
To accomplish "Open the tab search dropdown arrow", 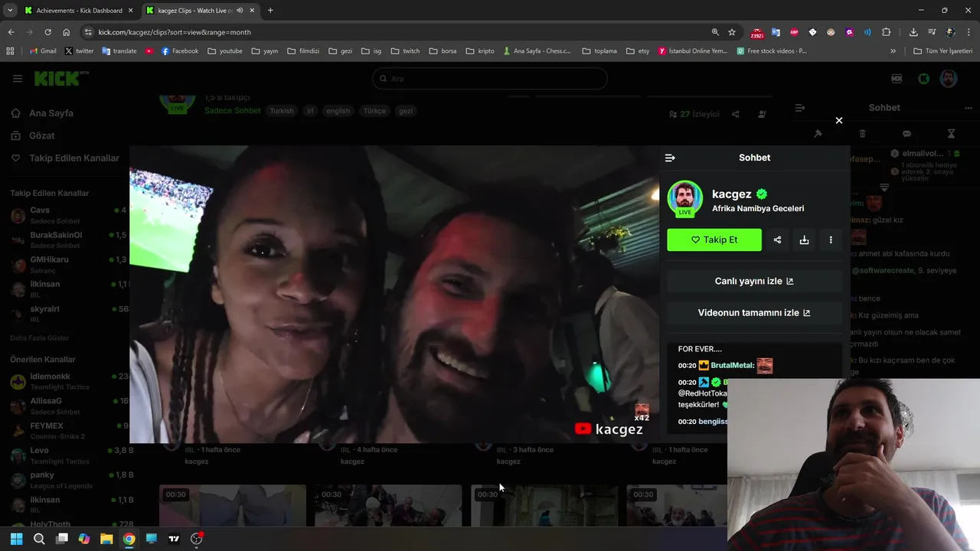I will (x=10, y=10).
